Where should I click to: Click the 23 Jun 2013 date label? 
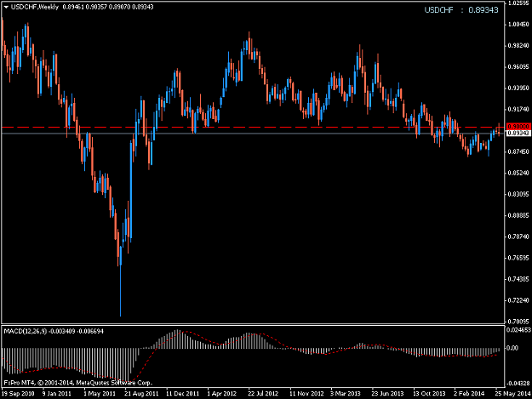pos(387,394)
